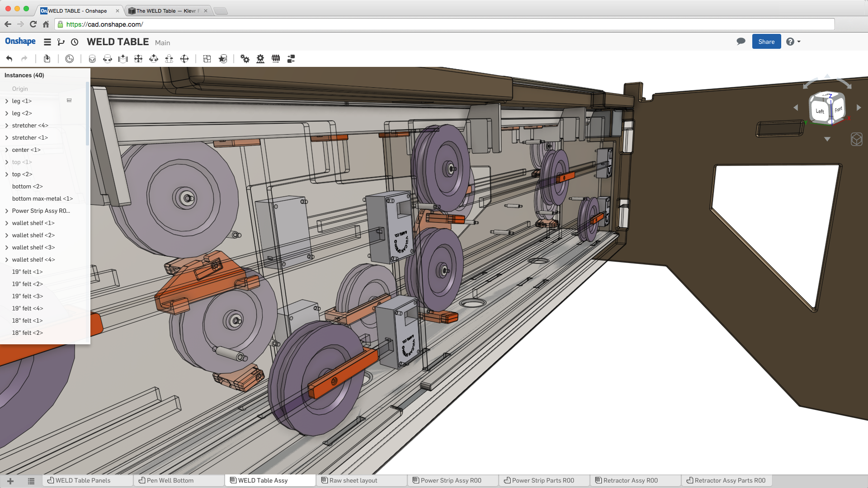The height and width of the screenshot is (488, 868).
Task: Select the Ball mate tool
Action: (184, 59)
